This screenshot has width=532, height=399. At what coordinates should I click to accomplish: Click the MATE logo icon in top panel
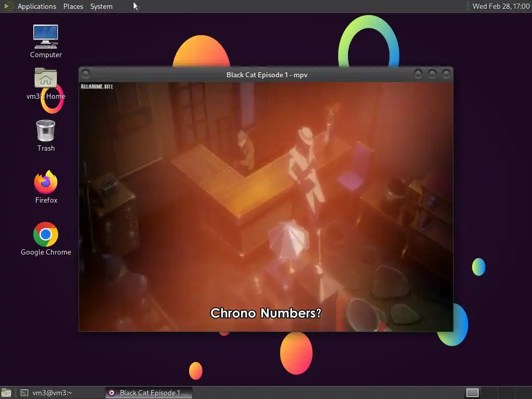pos(8,6)
